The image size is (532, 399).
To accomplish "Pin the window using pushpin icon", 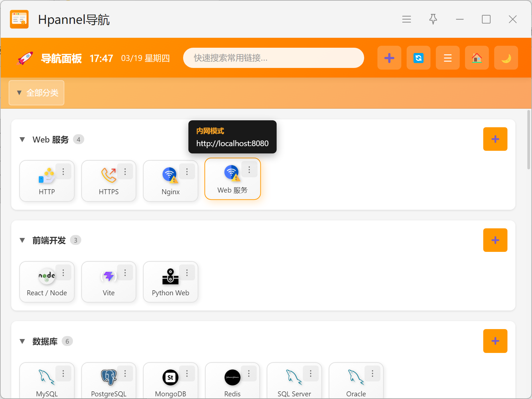I will pyautogui.click(x=433, y=19).
